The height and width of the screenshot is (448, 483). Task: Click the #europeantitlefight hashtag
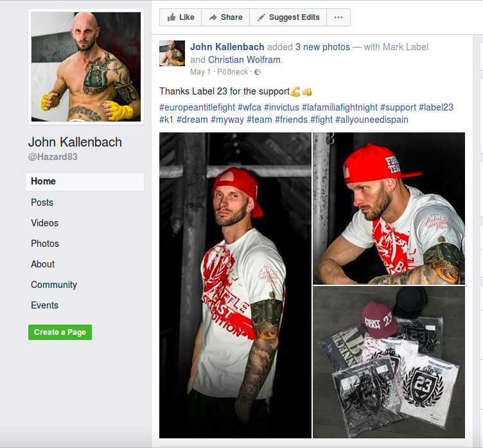point(197,107)
